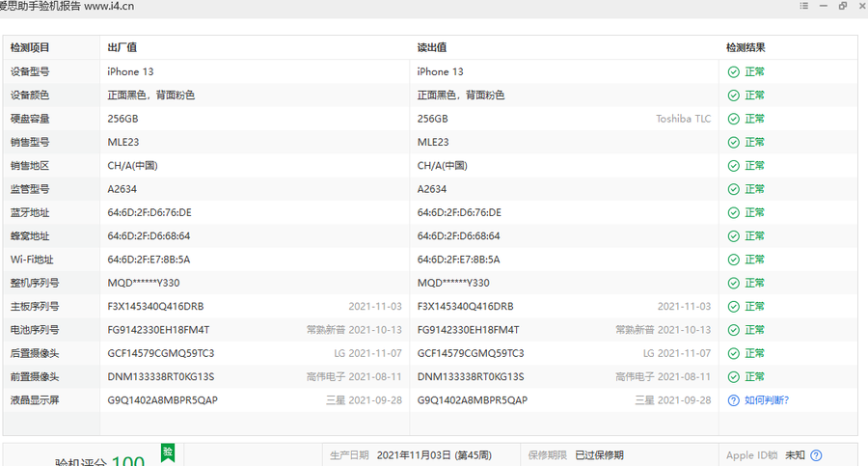868x466 pixels.
Task: Restore the window using the title bar button
Action: point(843,6)
